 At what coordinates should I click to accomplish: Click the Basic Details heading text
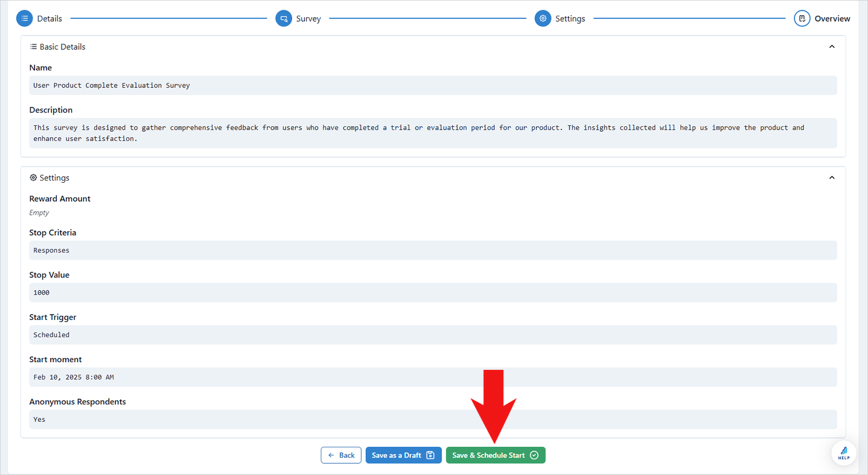(62, 47)
